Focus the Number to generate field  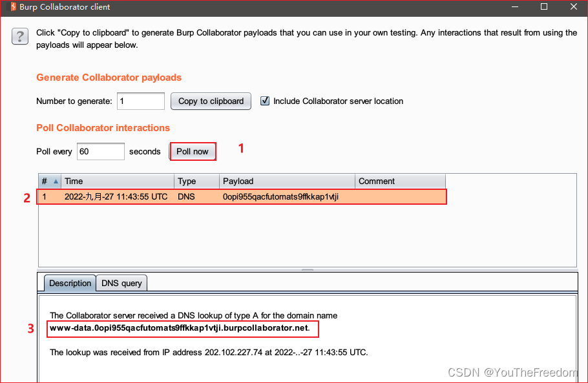(x=141, y=101)
